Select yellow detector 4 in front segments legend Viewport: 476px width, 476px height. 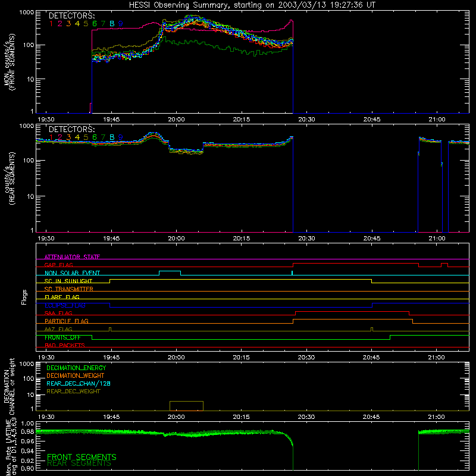click(77, 24)
